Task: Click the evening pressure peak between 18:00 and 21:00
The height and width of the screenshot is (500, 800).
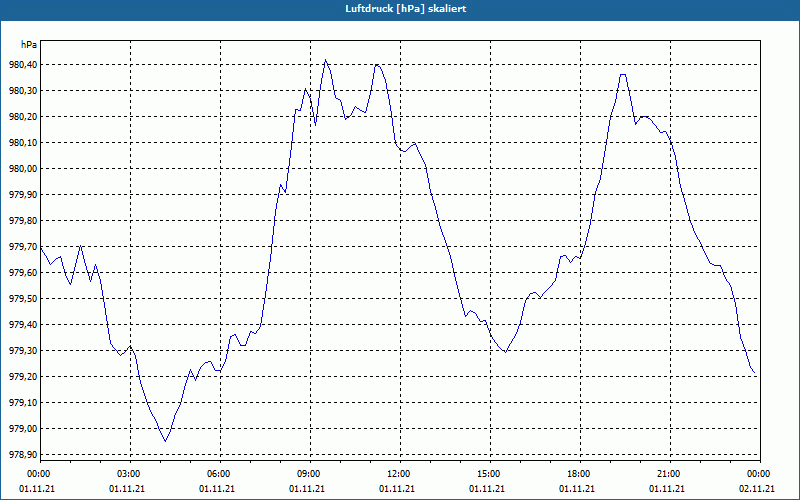Action: pos(623,74)
